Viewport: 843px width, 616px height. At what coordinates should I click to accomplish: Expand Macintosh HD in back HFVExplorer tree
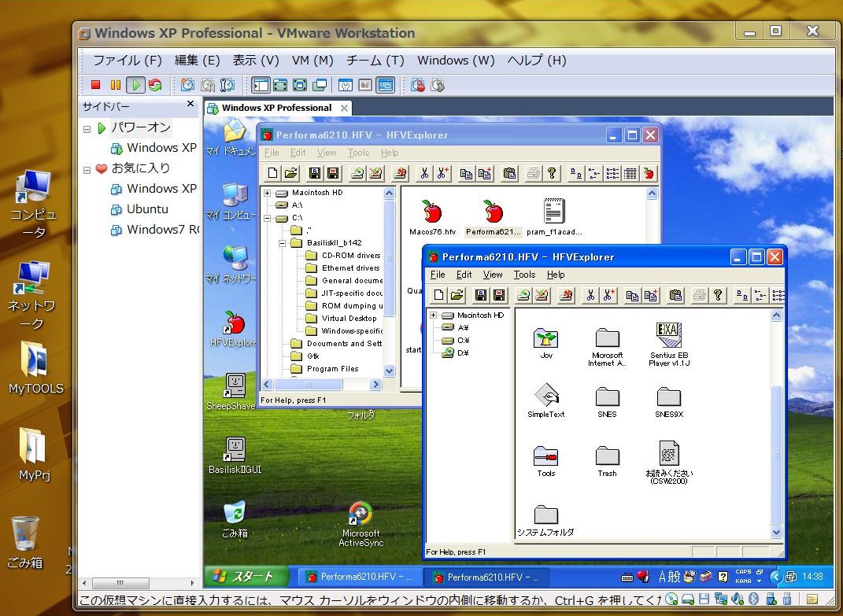tap(267, 193)
